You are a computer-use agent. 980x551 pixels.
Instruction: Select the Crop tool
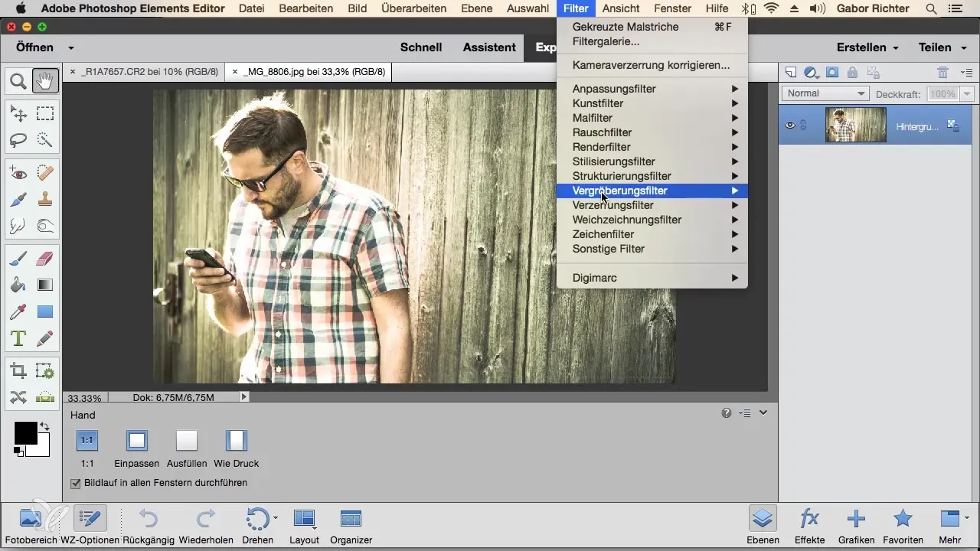tap(18, 371)
